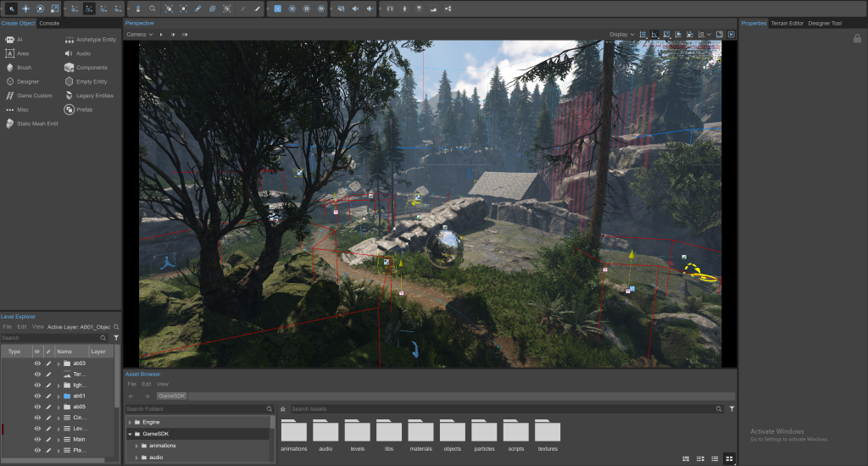Switch to the Terrain Editor tab

(787, 23)
